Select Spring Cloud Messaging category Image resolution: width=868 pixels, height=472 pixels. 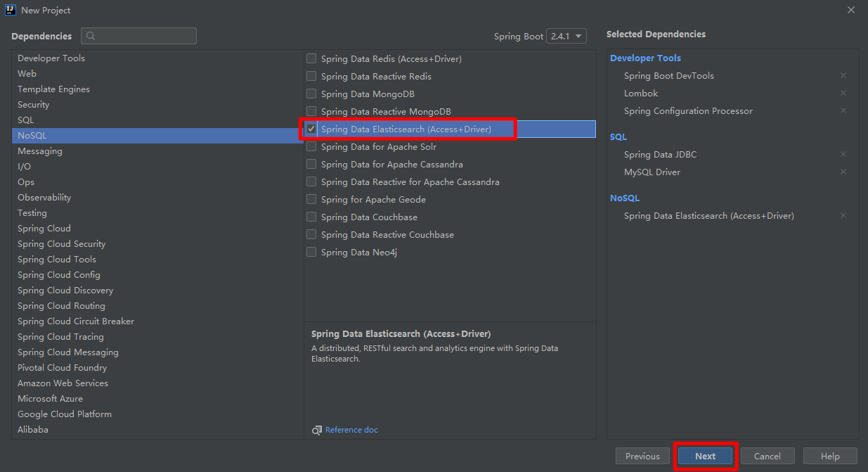pos(157,352)
